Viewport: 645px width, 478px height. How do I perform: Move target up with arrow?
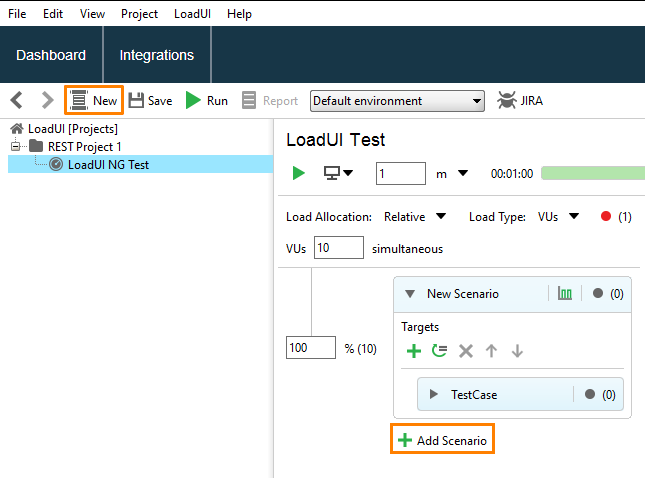pos(491,351)
